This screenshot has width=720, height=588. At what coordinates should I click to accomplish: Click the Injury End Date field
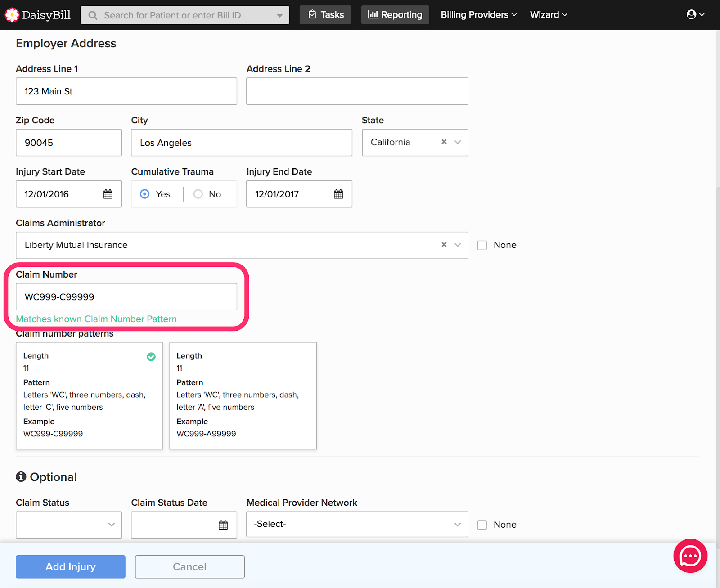tap(299, 194)
